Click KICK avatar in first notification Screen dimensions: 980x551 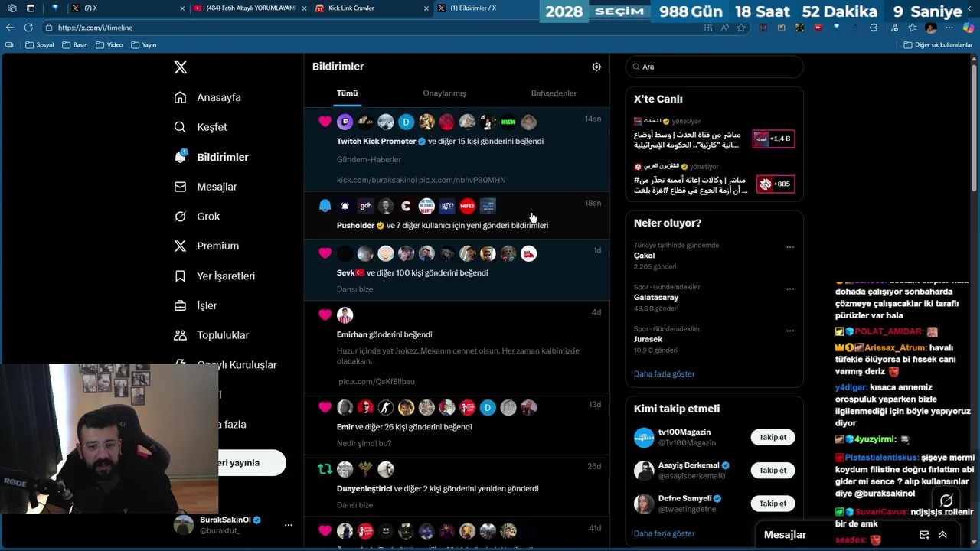[508, 122]
